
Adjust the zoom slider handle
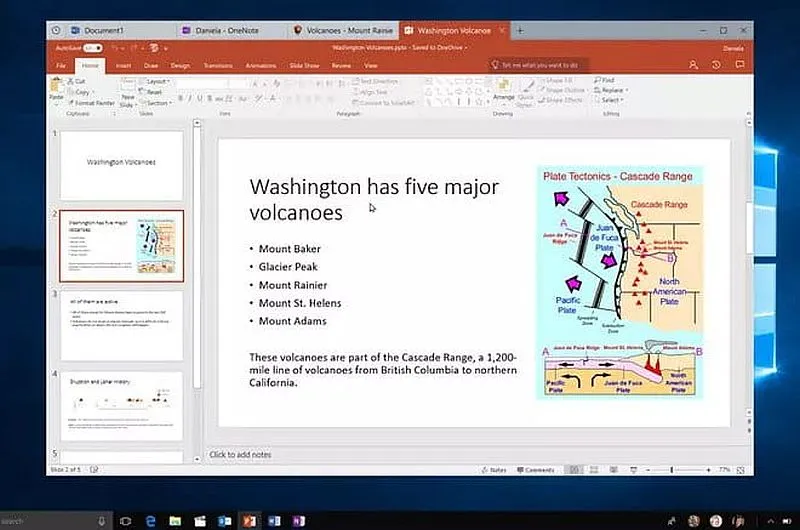[x=671, y=470]
